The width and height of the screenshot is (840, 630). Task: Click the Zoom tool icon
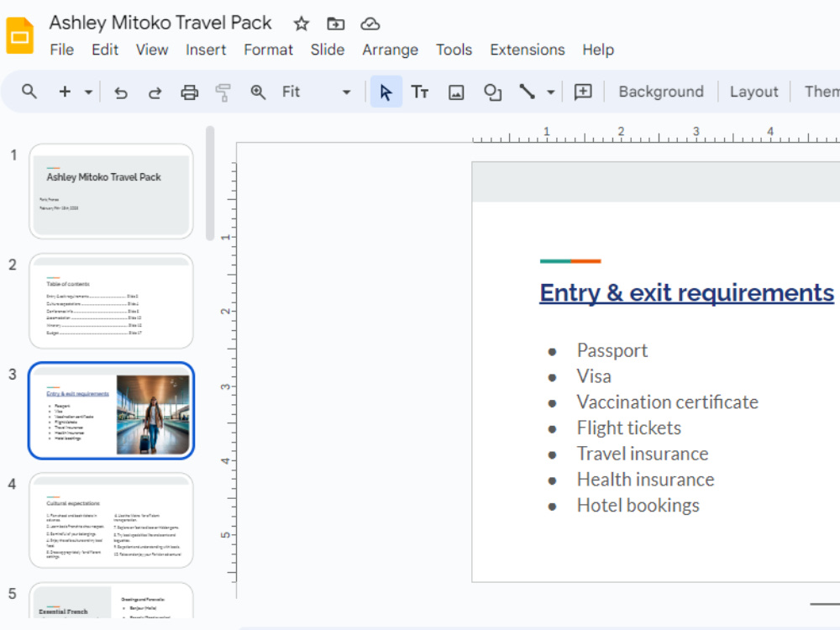(x=258, y=92)
